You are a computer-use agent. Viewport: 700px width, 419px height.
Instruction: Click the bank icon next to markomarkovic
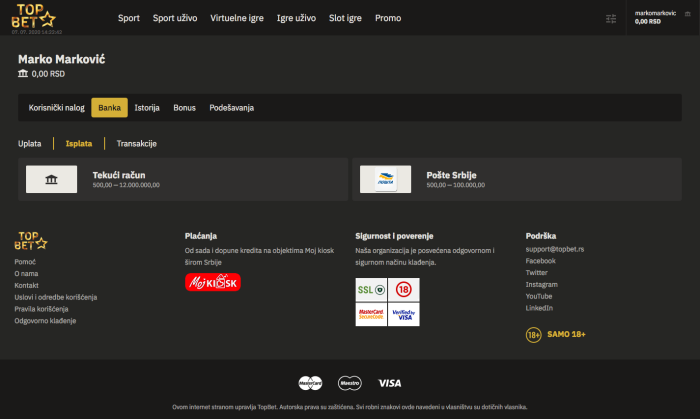click(x=688, y=14)
